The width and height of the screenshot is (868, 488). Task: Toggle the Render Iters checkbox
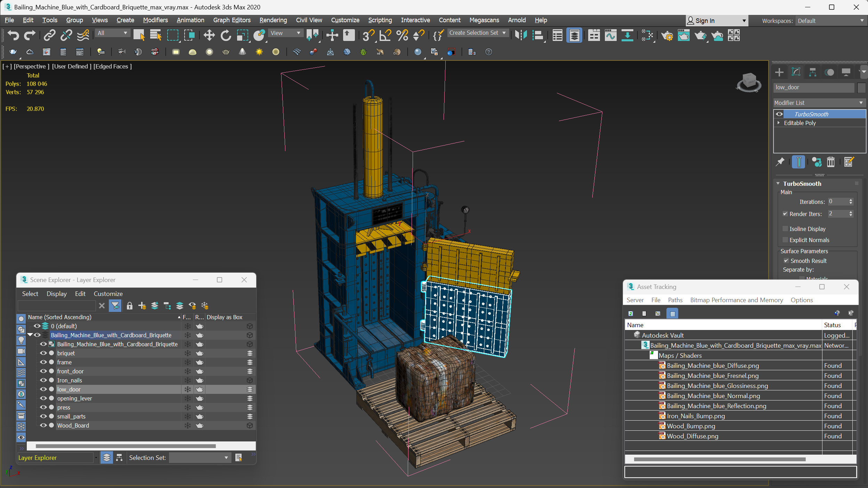pos(785,214)
